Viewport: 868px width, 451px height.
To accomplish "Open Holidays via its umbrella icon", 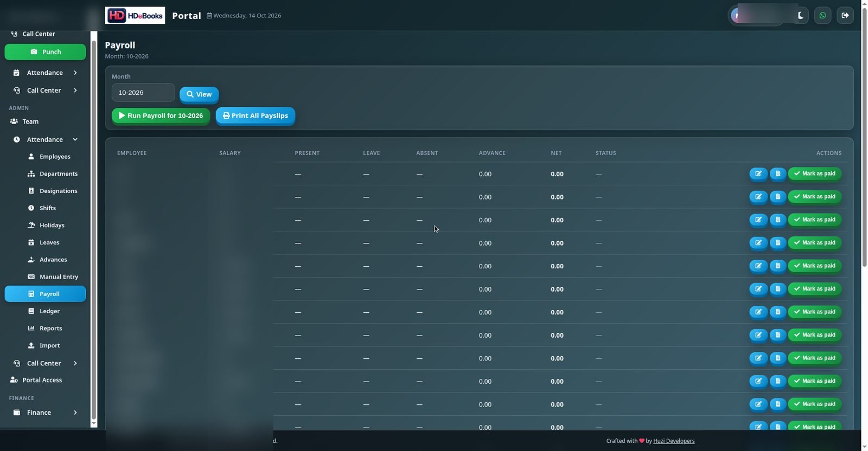I will click(31, 225).
